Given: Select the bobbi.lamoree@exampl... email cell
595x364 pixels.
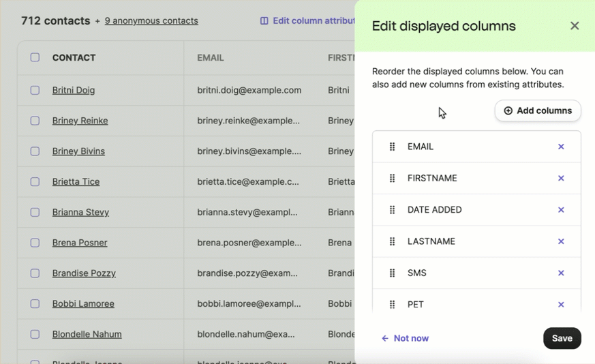Looking at the screenshot, I should click(249, 303).
